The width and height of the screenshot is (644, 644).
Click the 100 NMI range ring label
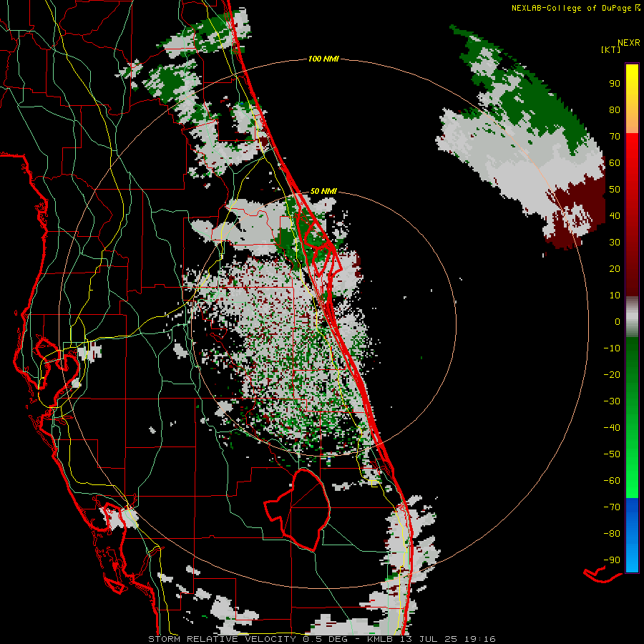(x=323, y=59)
